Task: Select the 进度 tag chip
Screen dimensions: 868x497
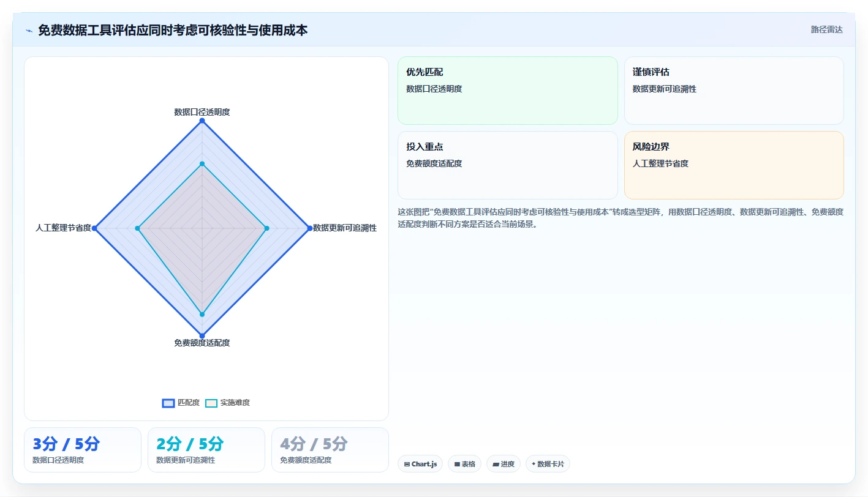Action: point(504,464)
